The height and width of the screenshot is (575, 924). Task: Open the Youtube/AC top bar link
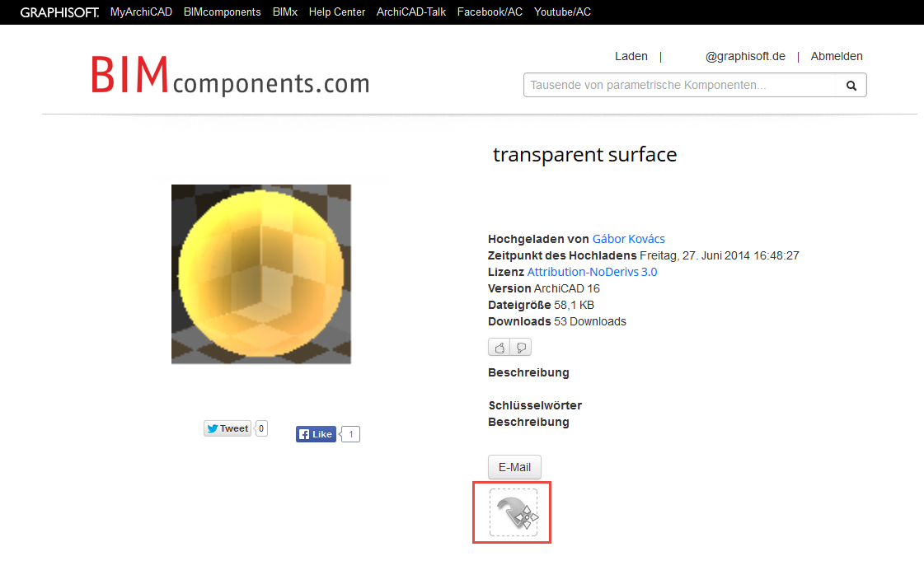[562, 12]
